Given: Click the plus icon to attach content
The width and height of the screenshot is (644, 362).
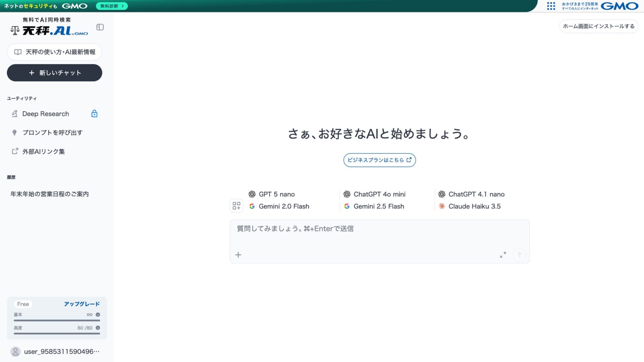Looking at the screenshot, I should pyautogui.click(x=238, y=255).
